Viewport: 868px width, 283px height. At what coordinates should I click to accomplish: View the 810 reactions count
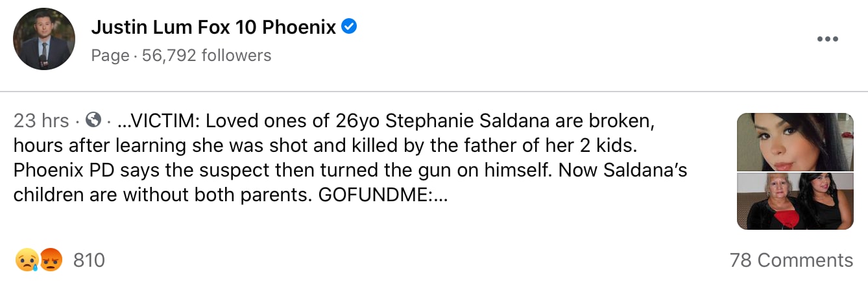point(89,260)
